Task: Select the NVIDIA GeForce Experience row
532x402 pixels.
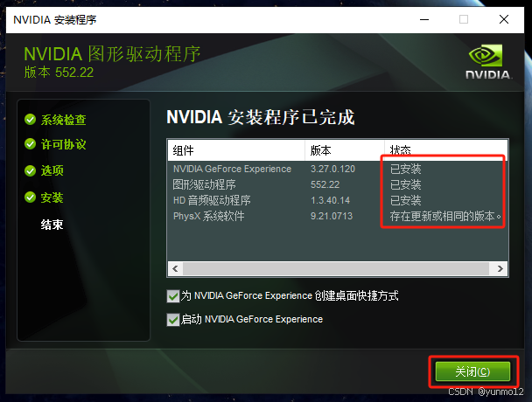Action: click(338, 169)
